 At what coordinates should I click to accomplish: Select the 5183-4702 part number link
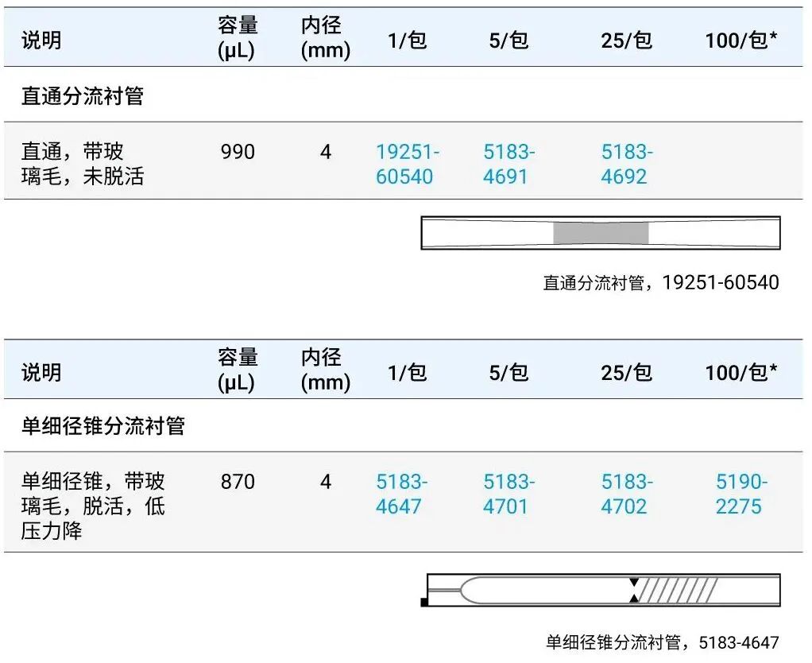click(x=626, y=494)
